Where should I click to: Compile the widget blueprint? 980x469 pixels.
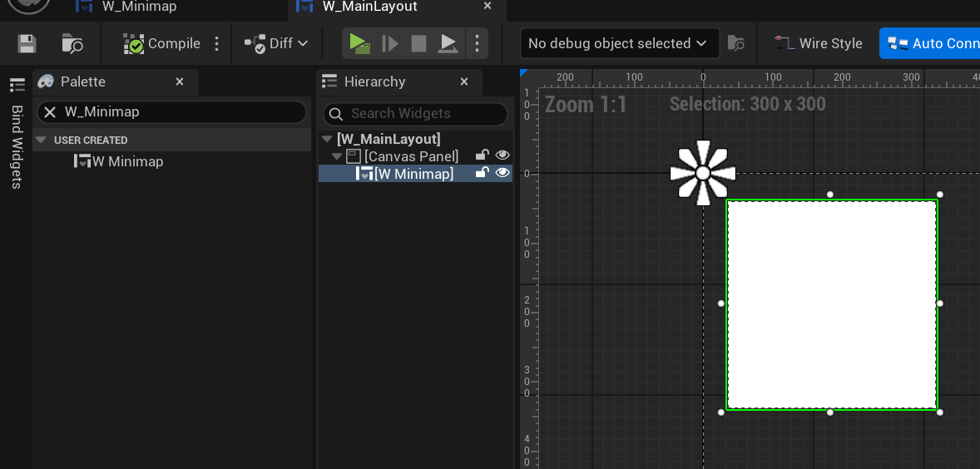(x=162, y=43)
